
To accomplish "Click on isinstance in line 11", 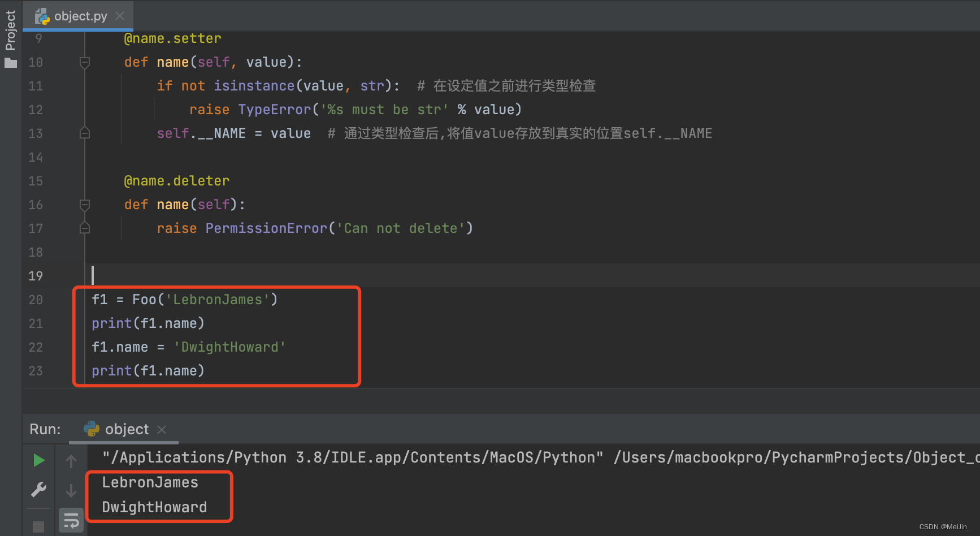I will tap(254, 86).
